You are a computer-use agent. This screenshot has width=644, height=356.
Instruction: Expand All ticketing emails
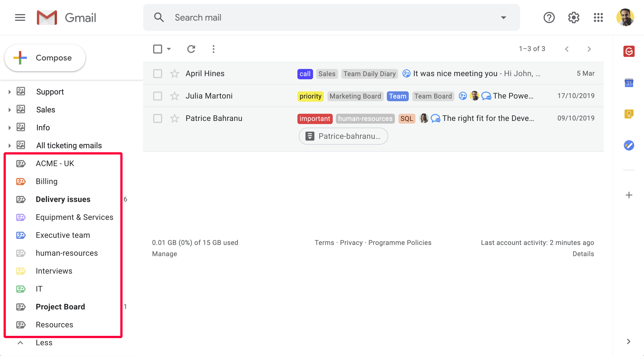point(9,146)
